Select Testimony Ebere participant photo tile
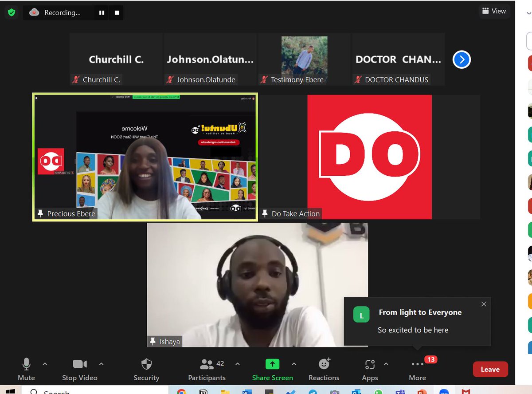Image resolution: width=532 pixels, height=394 pixels. [304, 59]
